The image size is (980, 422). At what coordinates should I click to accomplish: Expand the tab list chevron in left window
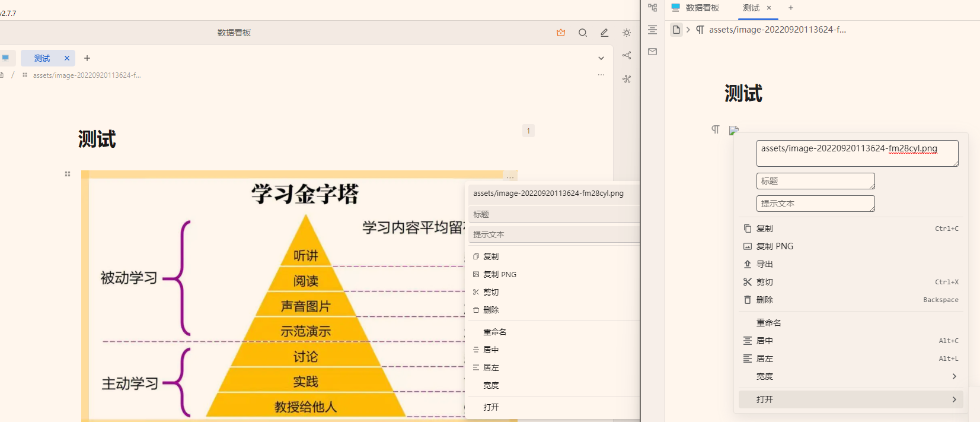pyautogui.click(x=601, y=58)
